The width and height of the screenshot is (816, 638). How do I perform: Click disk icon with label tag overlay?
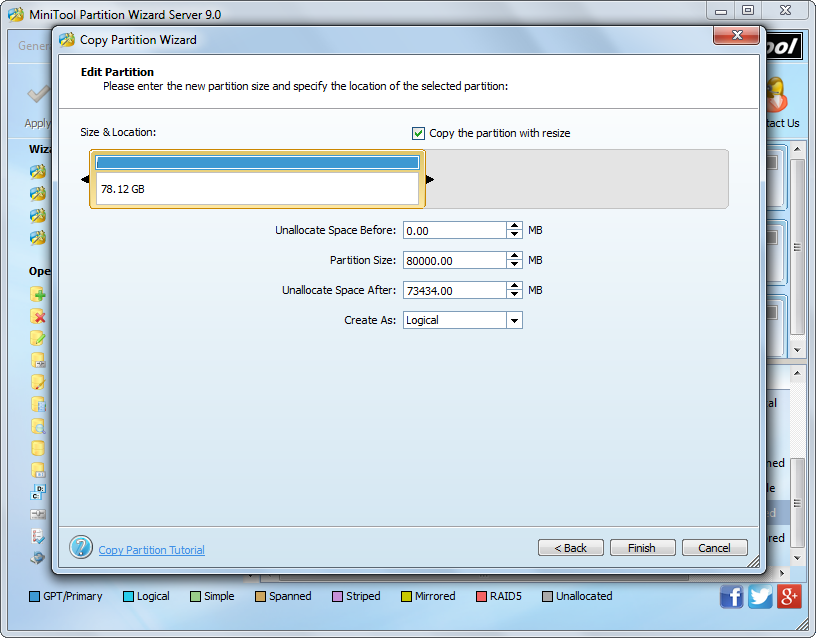(38, 470)
